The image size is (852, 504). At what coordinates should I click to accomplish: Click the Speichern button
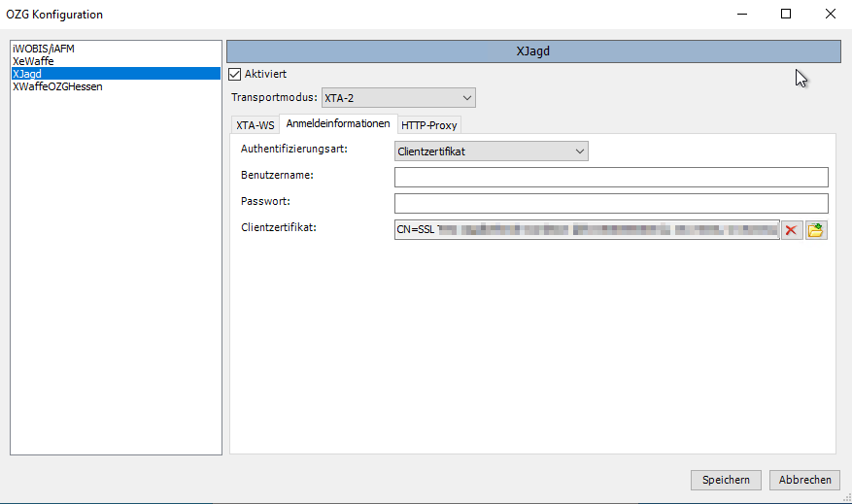point(726,480)
